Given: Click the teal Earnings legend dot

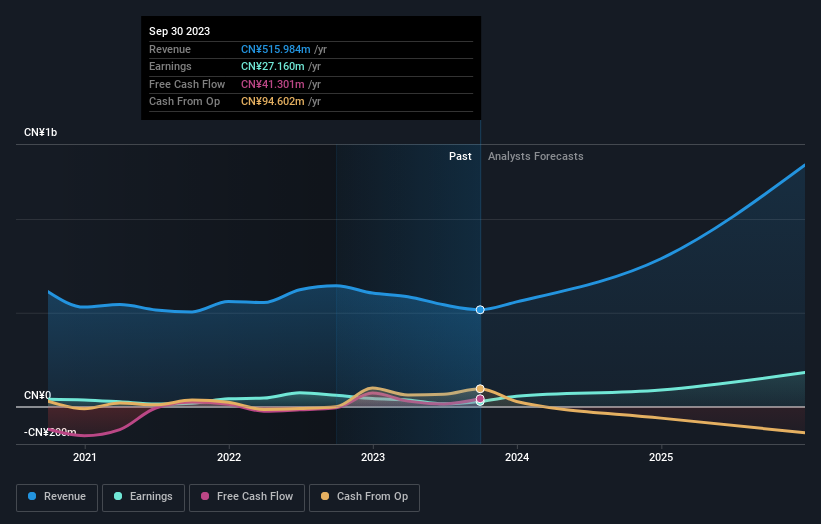Looking at the screenshot, I should coord(118,496).
